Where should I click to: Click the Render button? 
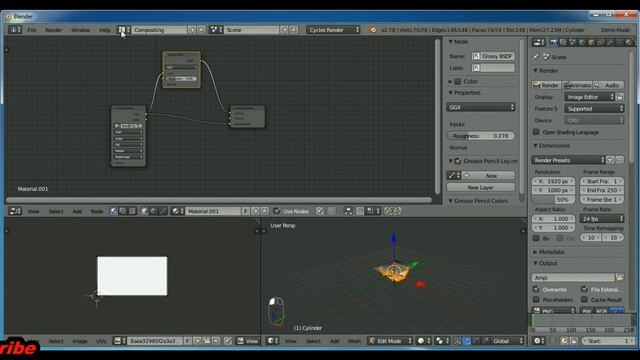[546, 85]
